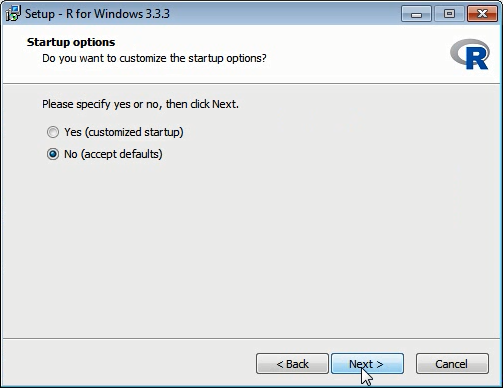The image size is (503, 388).
Task: Click the empty space left of Back button
Action: point(130,364)
